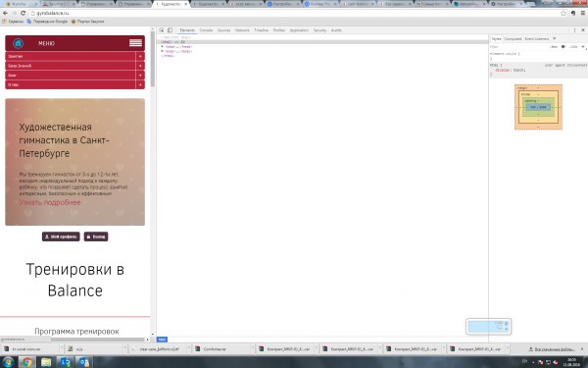The image size is (588, 368).
Task: Expand the head node in Elements tree
Action: point(163,46)
